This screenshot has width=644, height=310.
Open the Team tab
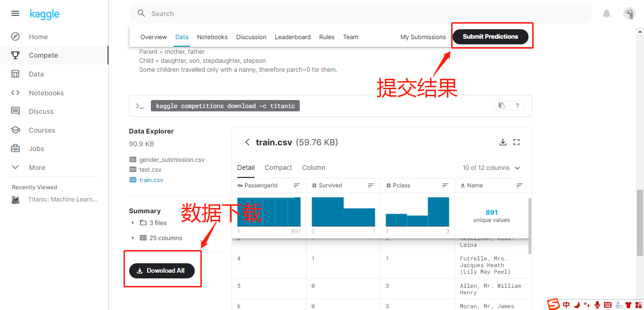(x=350, y=37)
